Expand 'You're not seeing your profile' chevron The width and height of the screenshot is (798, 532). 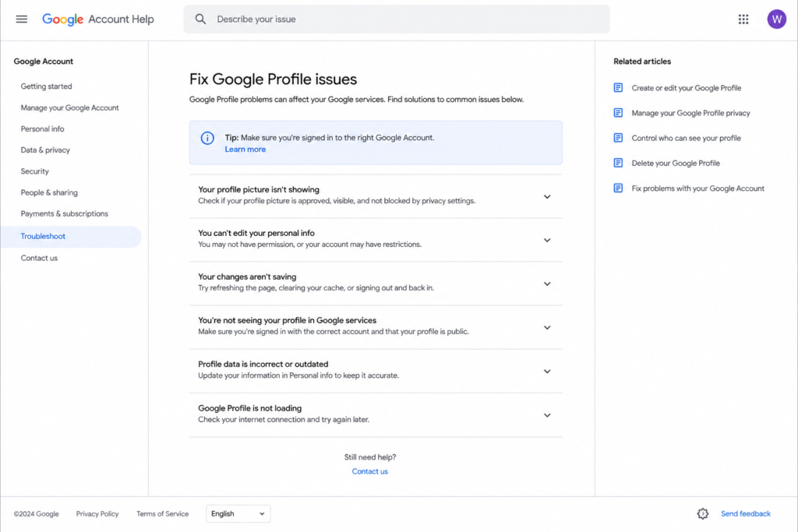click(547, 328)
